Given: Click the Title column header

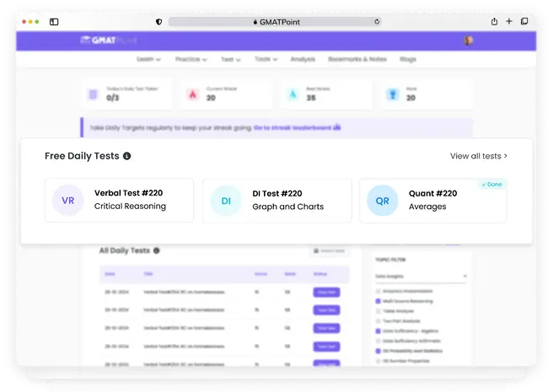Looking at the screenshot, I should tap(148, 274).
